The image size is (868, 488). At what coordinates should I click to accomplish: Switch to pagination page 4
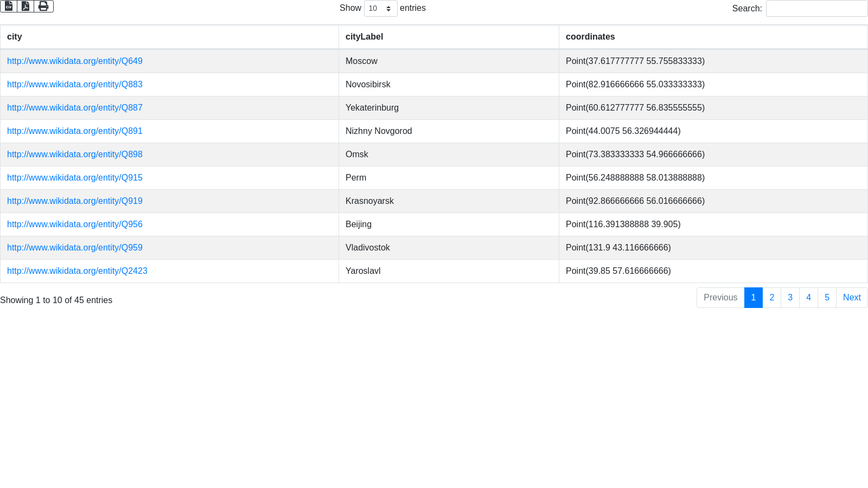[808, 298]
